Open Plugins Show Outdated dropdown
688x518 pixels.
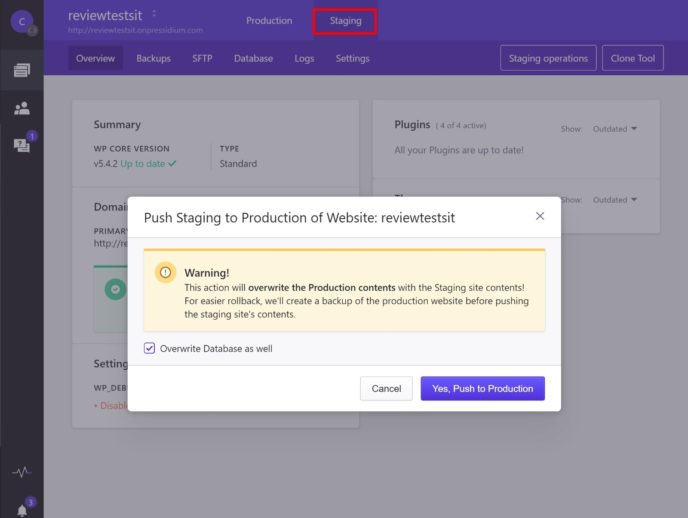coord(615,129)
